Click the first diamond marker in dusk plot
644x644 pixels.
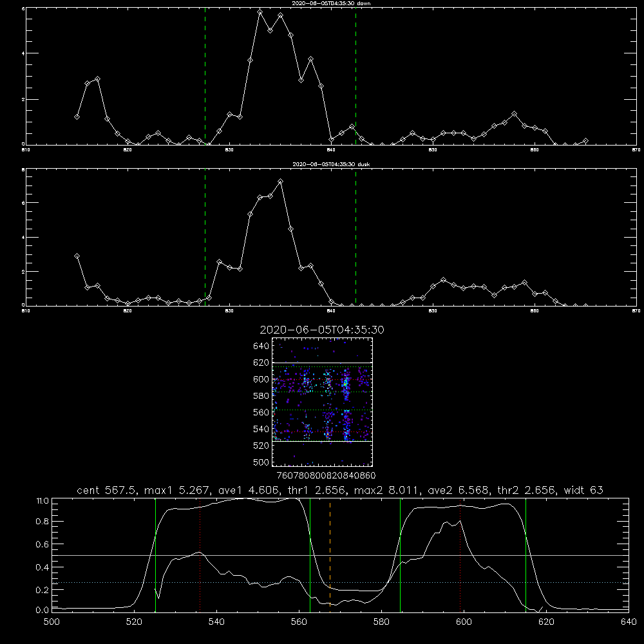tap(77, 256)
